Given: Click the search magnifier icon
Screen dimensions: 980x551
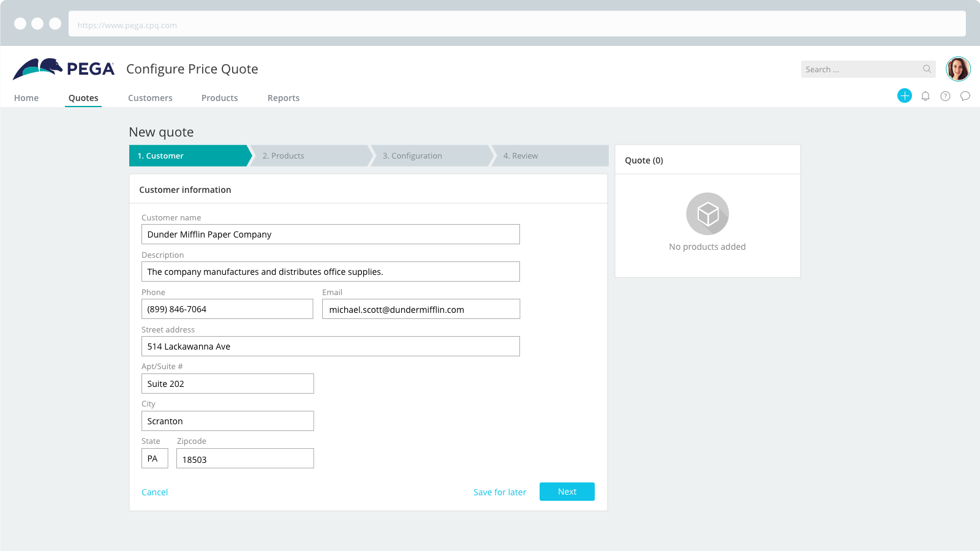Looking at the screenshot, I should coord(927,69).
